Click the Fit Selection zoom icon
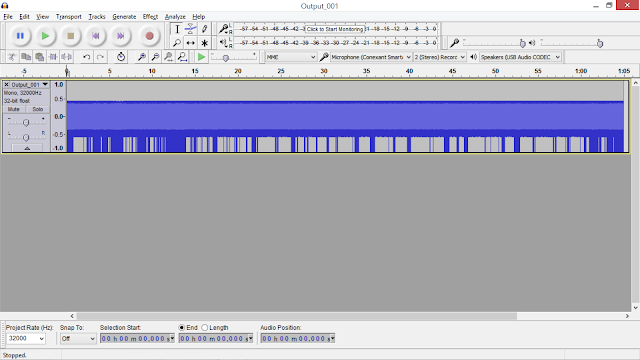Image resolution: width=640 pixels, height=360 pixels. 169,57
